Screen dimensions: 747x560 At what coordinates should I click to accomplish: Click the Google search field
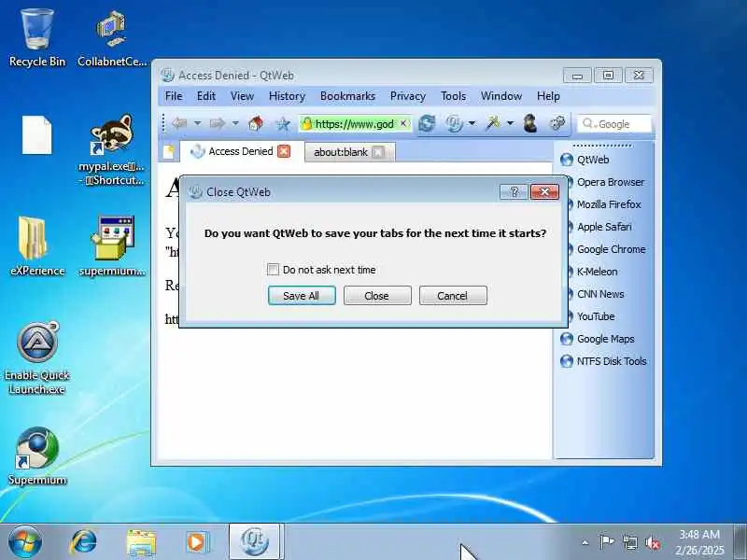tap(614, 124)
